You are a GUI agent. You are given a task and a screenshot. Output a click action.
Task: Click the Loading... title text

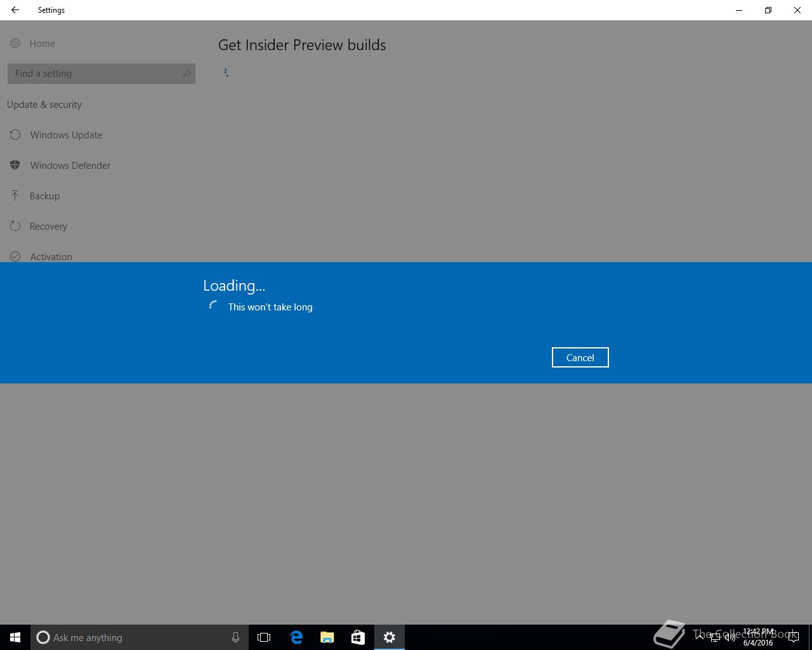tap(234, 286)
